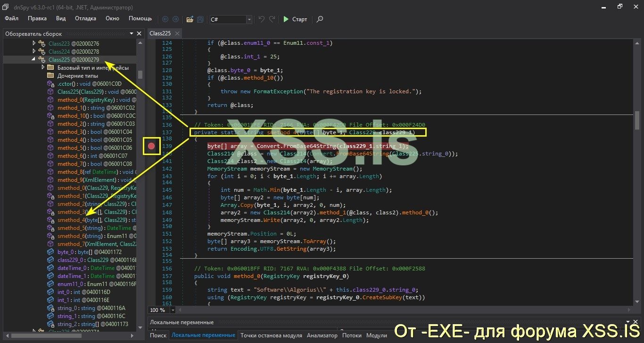Close the Class225 document tab
The image size is (644, 343).
[177, 33]
